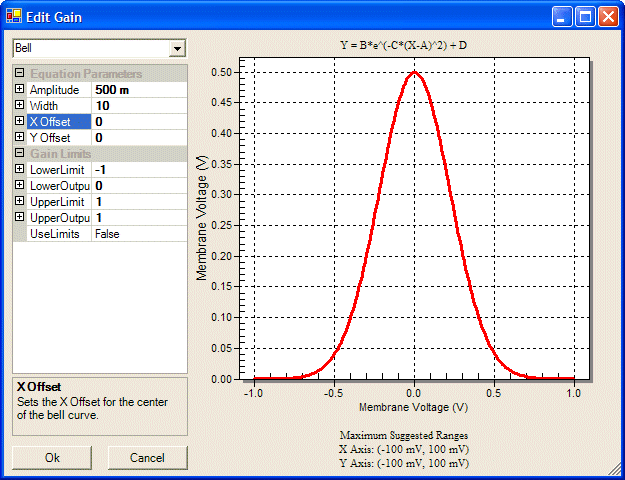Click the Width value field 10

coord(139,106)
